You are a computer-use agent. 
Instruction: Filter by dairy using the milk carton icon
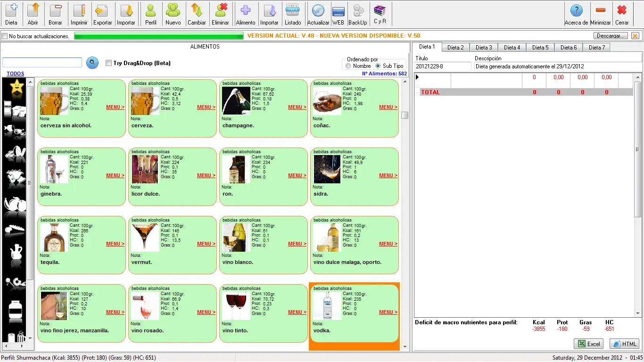[x=14, y=110]
